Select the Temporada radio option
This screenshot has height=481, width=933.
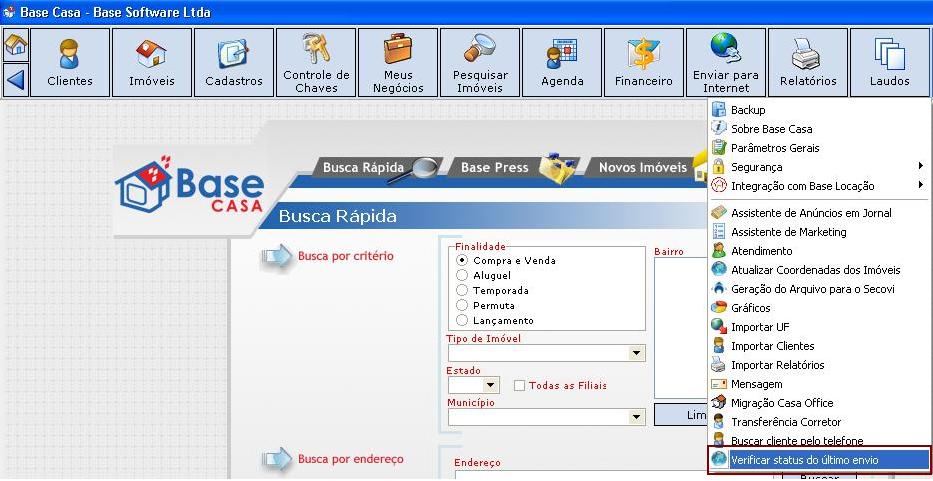462,290
